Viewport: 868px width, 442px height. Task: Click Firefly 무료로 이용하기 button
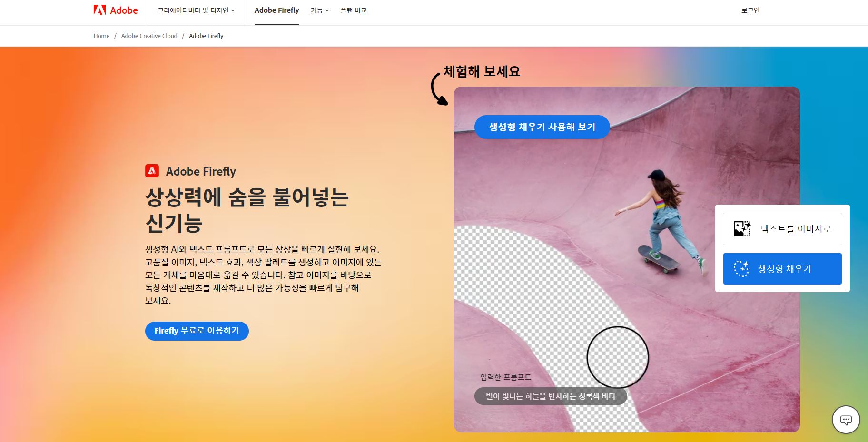click(x=197, y=331)
